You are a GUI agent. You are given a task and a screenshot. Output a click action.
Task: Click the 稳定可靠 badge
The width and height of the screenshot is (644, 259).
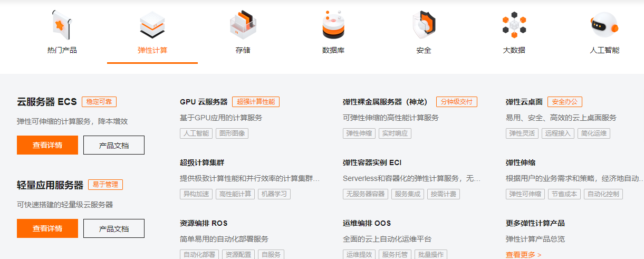(x=99, y=102)
